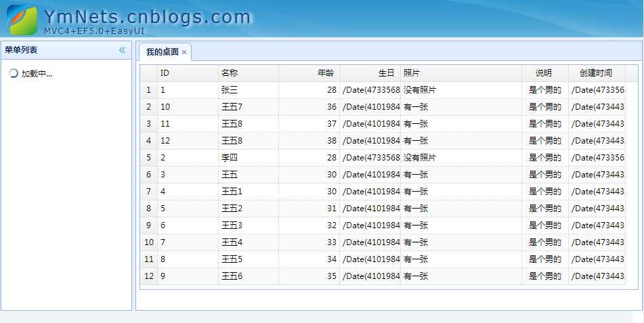Click 没有照片 in 李四's row

tap(460, 157)
